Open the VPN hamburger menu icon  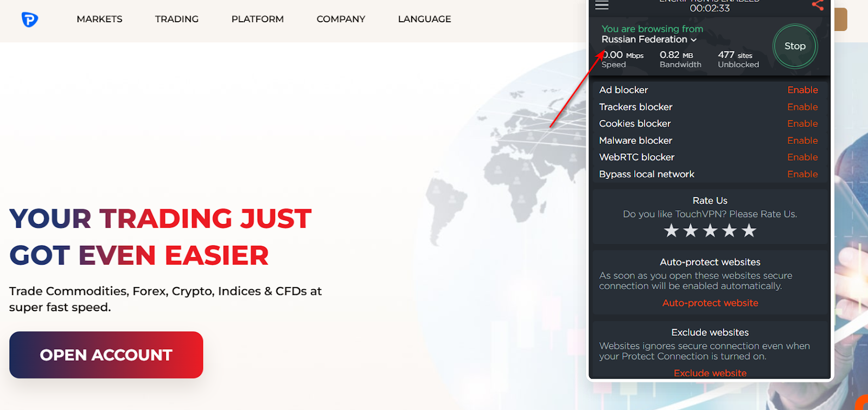(602, 5)
